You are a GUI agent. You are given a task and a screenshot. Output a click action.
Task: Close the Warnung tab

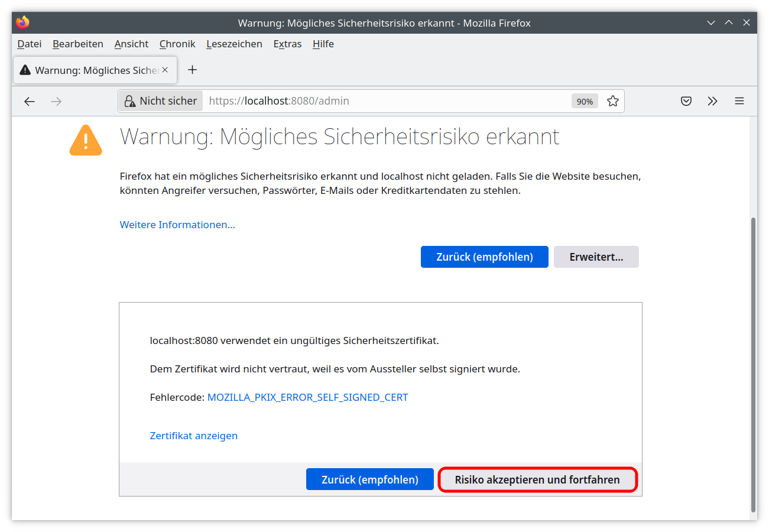click(165, 70)
